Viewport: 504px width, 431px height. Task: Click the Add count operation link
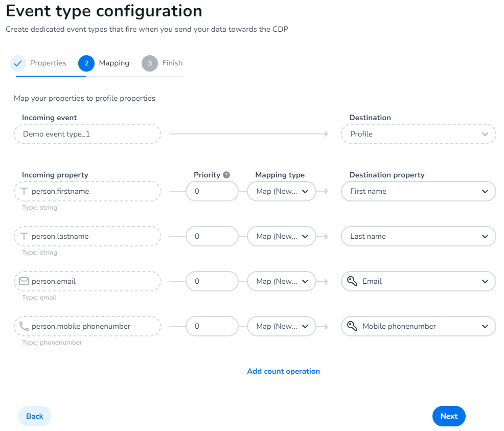pyautogui.click(x=284, y=371)
